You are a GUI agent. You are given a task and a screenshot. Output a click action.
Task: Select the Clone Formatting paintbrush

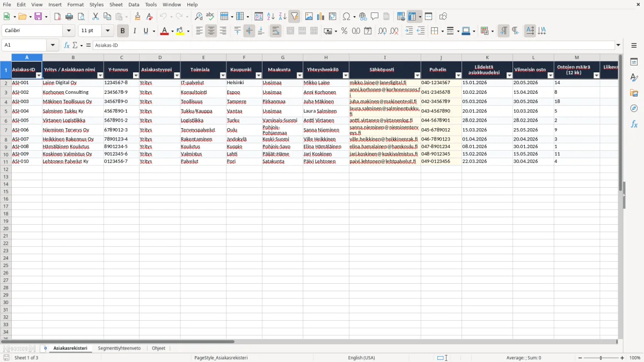[138, 17]
